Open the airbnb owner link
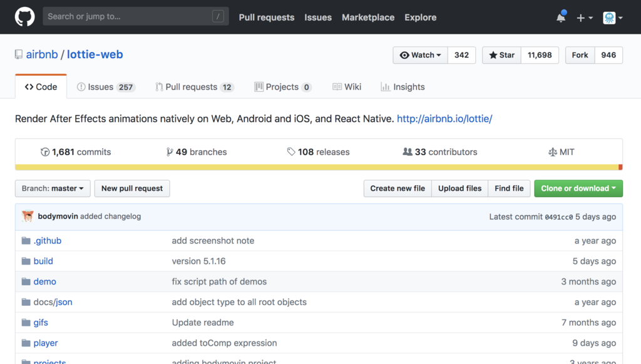The height and width of the screenshot is (364, 641). coord(42,54)
